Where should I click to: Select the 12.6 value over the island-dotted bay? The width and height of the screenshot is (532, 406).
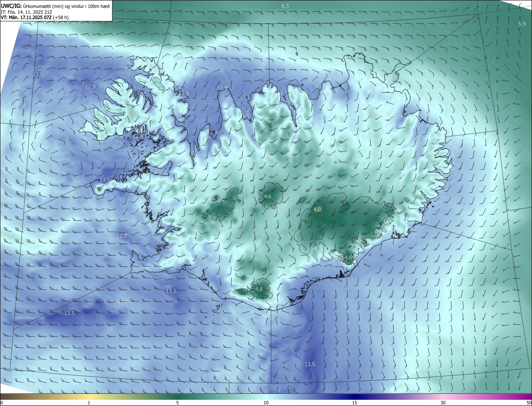pyautogui.click(x=138, y=136)
